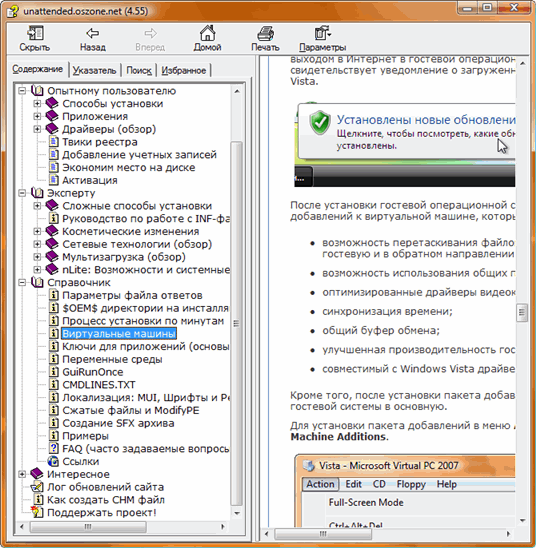Click the tree vertical scrollbar thumb
This screenshot has height=548, width=536.
click(237, 323)
